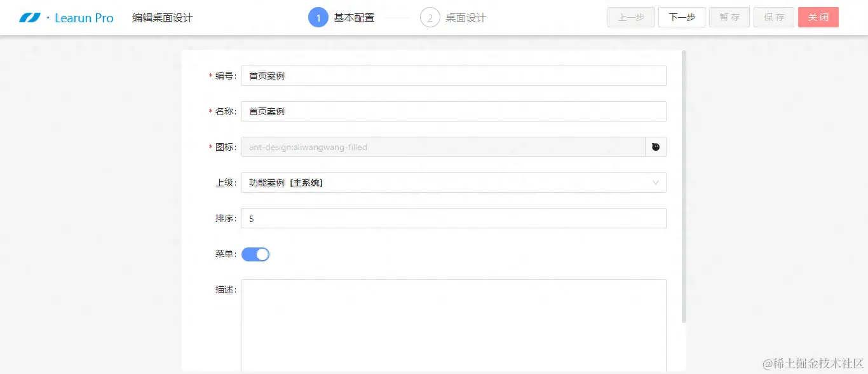Select step 1 基本配置
Viewport: 868px width, 374px height.
click(x=341, y=18)
